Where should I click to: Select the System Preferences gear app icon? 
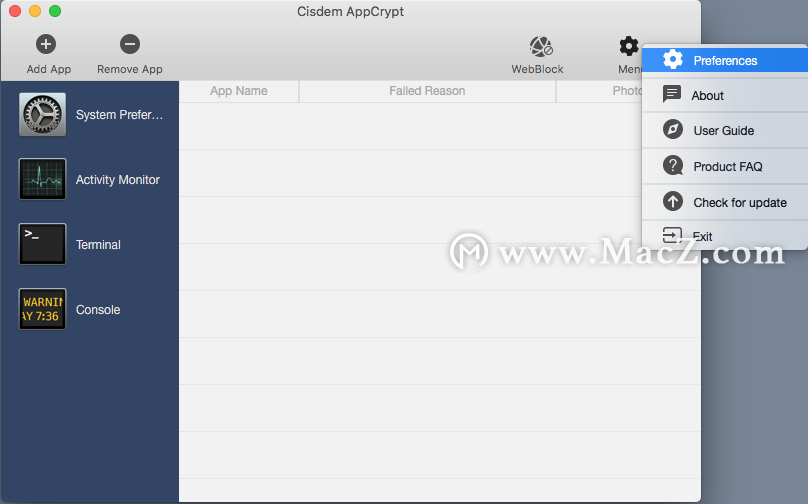(42, 114)
